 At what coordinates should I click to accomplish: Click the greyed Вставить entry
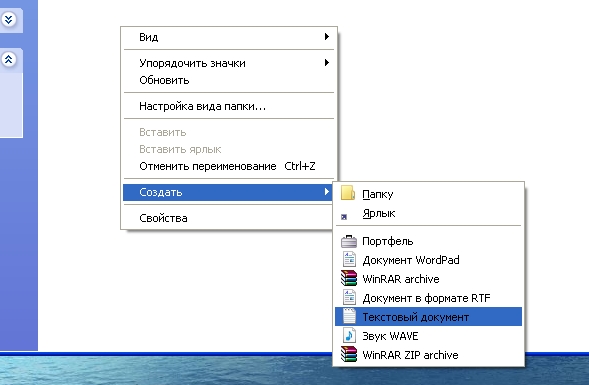[x=228, y=132]
